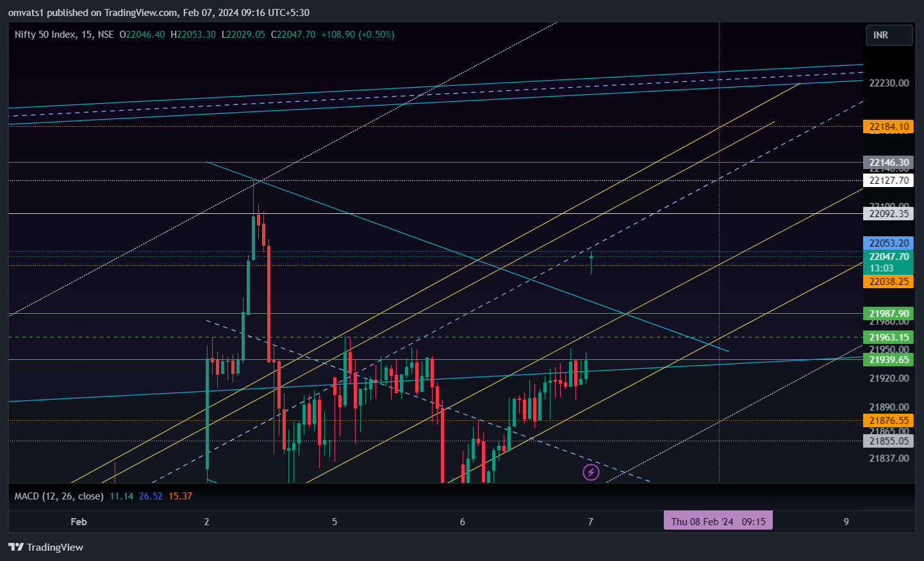
Task: Click the open price O22046.40
Action: point(142,35)
